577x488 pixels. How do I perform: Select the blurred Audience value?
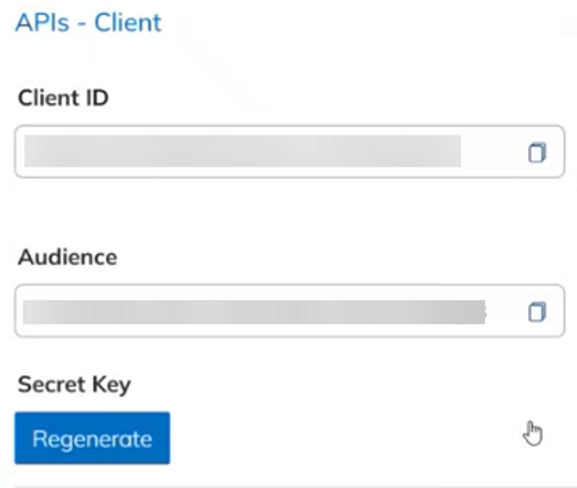[254, 312]
